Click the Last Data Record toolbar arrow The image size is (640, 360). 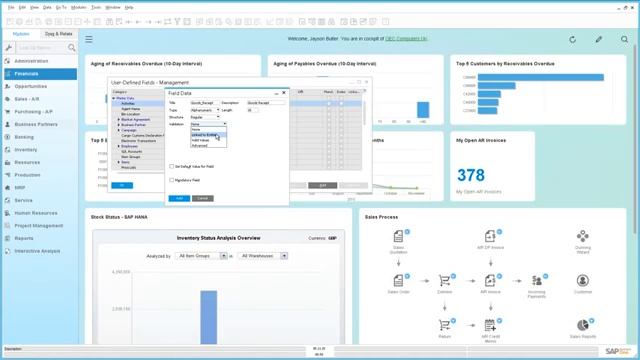(158, 22)
